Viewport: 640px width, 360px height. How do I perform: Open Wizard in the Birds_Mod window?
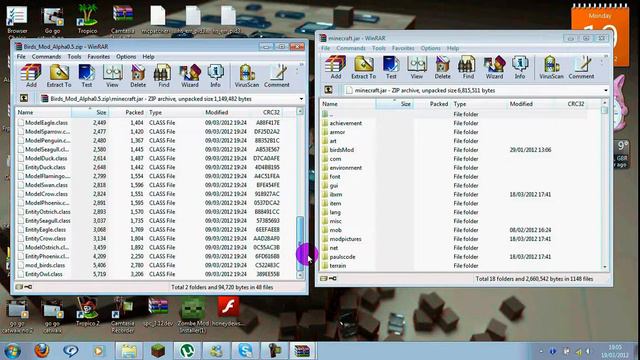190,76
